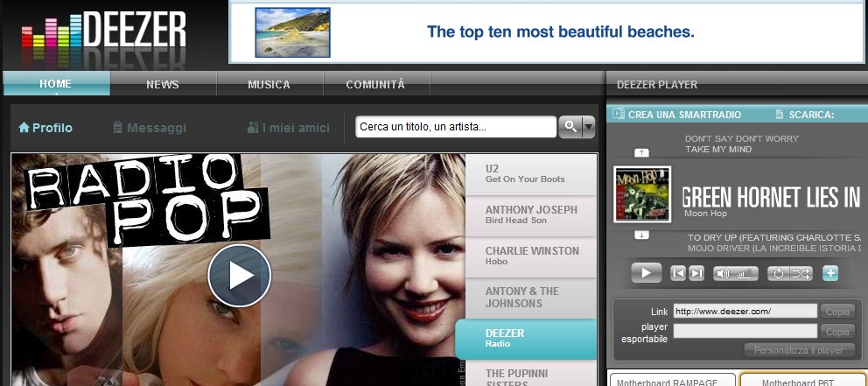Click the GREEN HORNET LIES IN track title

point(771,197)
